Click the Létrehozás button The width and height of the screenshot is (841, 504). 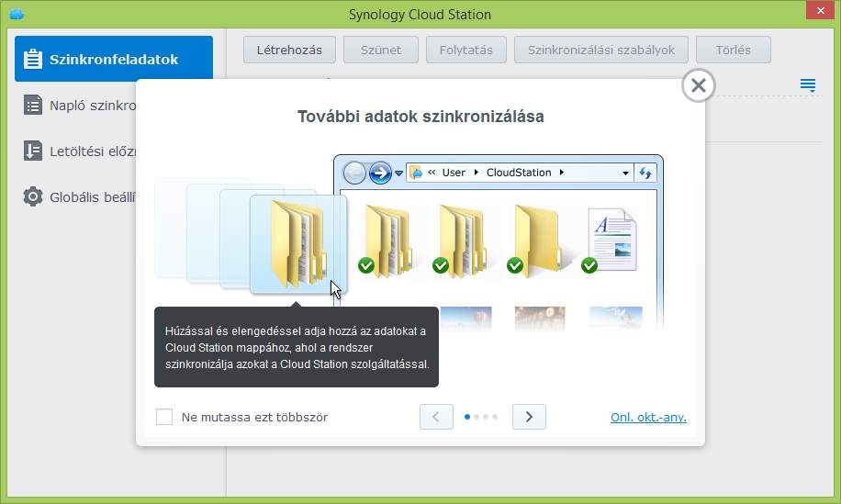click(289, 50)
